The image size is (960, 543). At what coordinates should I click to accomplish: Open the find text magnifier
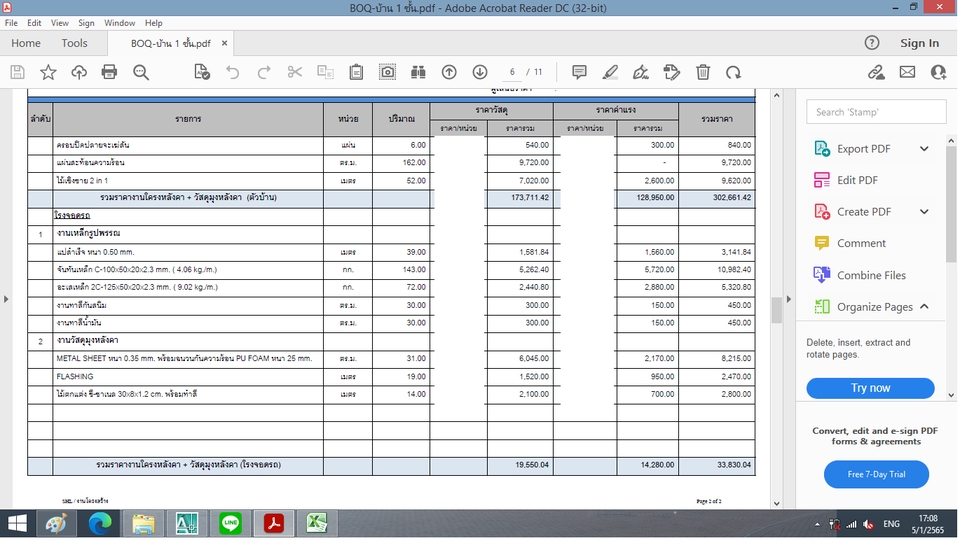(x=141, y=72)
